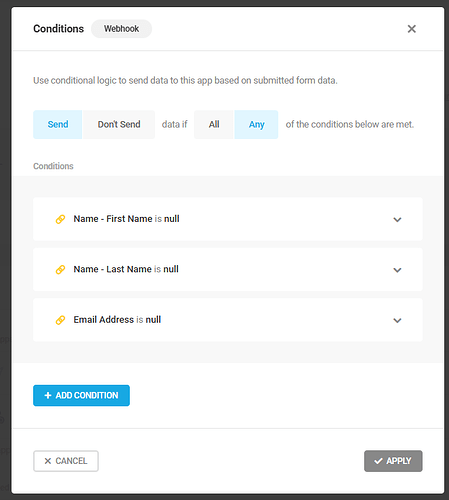Click the X icon on Cancel button
Screen dimensions: 449x500
click(48, 461)
